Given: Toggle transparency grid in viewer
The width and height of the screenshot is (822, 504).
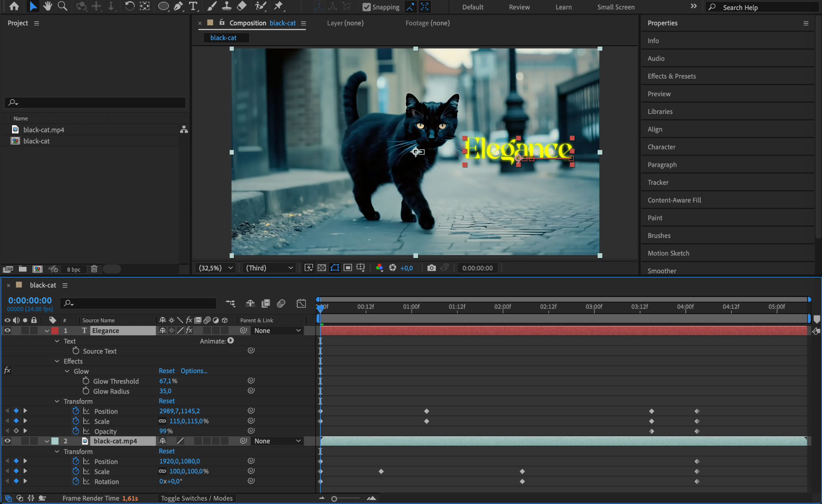Looking at the screenshot, I should pos(321,268).
